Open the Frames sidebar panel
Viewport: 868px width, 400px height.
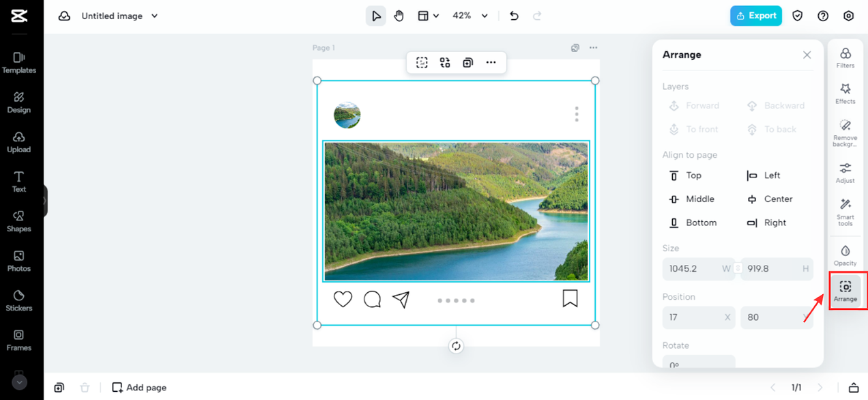(19, 340)
